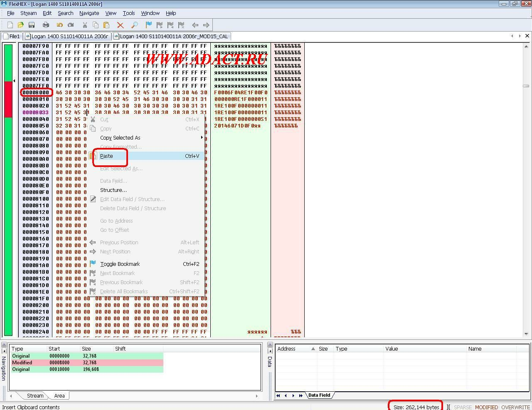Open the Tools menu

point(129,13)
